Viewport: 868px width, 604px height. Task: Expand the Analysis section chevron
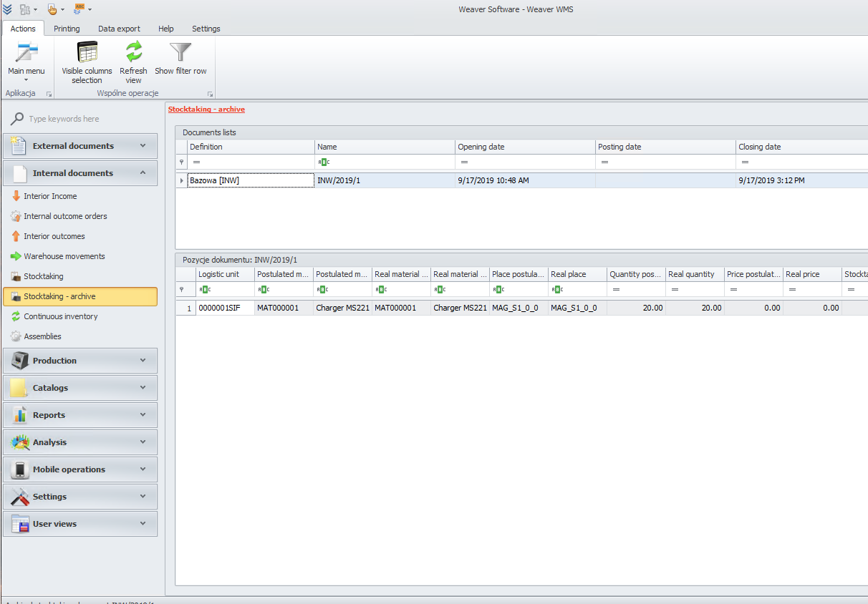click(x=143, y=442)
